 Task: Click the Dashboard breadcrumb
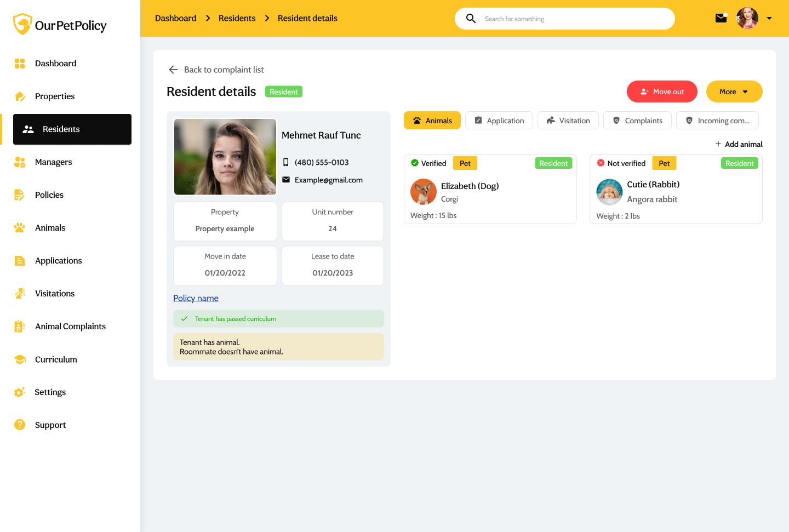coord(175,18)
